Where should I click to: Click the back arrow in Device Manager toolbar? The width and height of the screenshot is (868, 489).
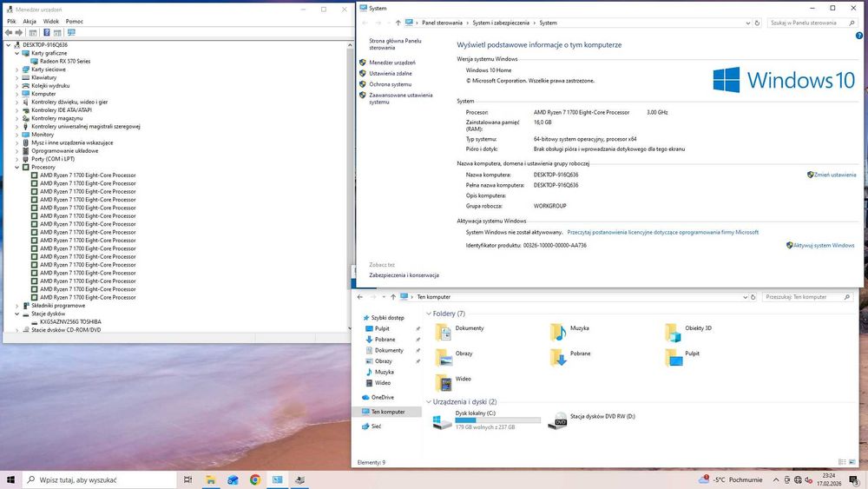click(x=9, y=33)
